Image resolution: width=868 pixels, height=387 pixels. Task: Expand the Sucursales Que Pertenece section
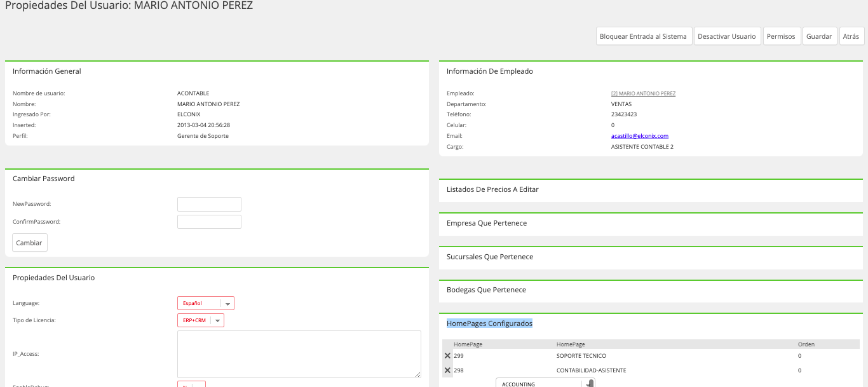(x=651, y=257)
